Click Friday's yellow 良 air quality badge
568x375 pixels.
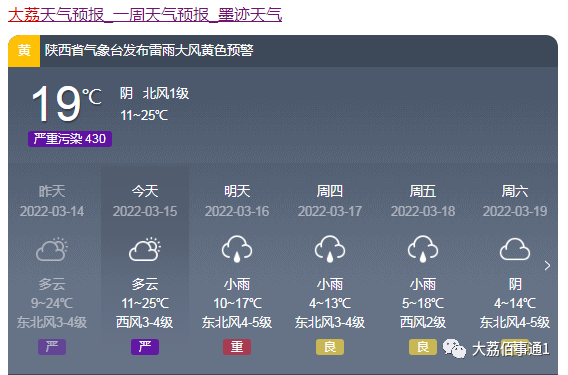(423, 347)
